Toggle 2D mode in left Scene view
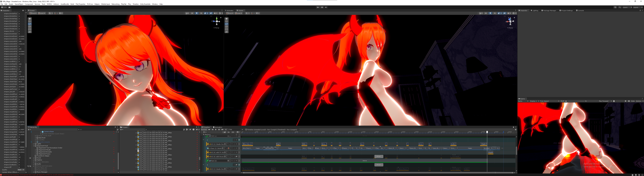Screen dimensions: 644x176 click(x=192, y=13)
